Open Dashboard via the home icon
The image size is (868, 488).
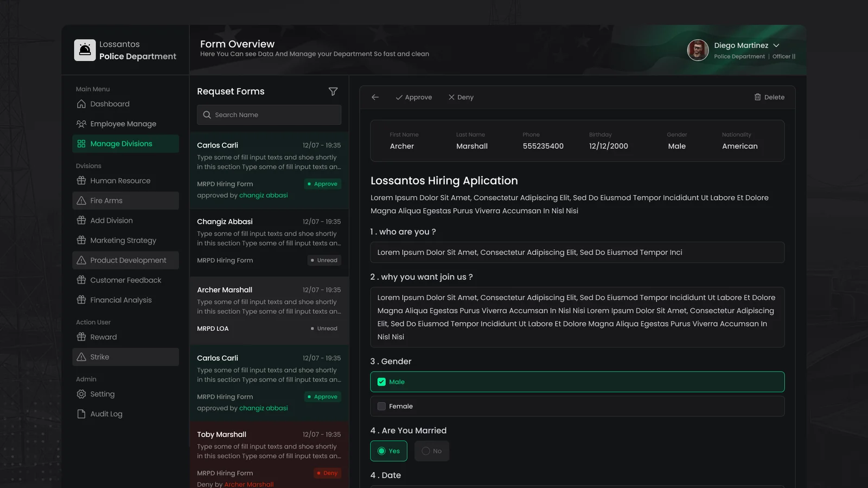81,104
